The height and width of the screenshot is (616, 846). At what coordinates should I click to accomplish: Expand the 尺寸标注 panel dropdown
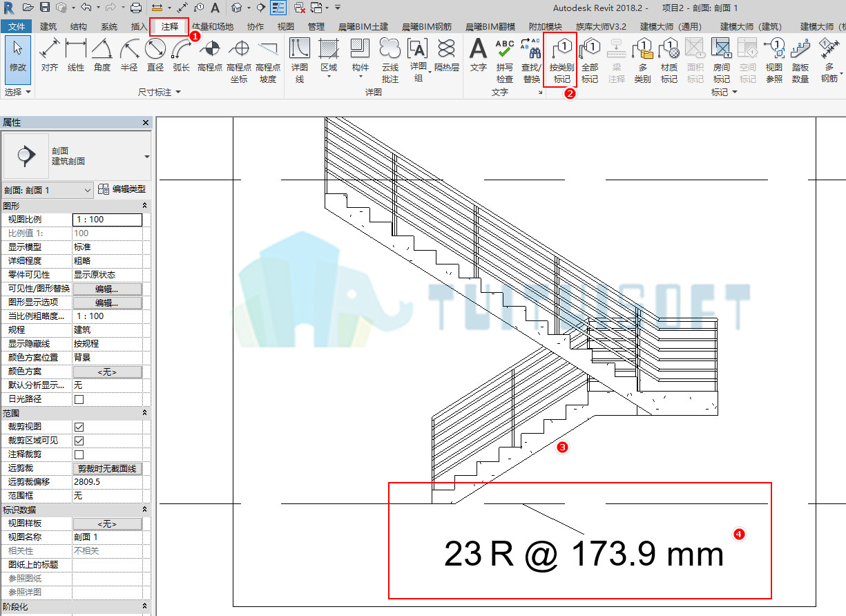160,92
